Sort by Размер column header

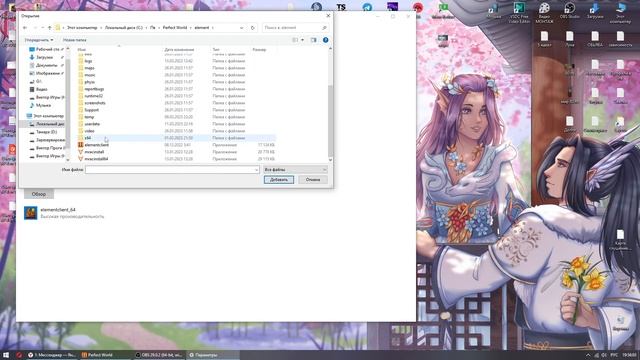point(259,49)
